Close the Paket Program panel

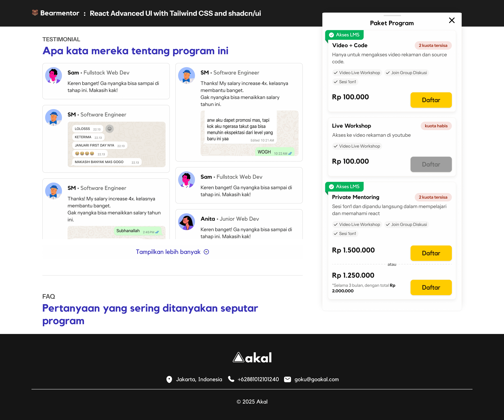click(452, 20)
